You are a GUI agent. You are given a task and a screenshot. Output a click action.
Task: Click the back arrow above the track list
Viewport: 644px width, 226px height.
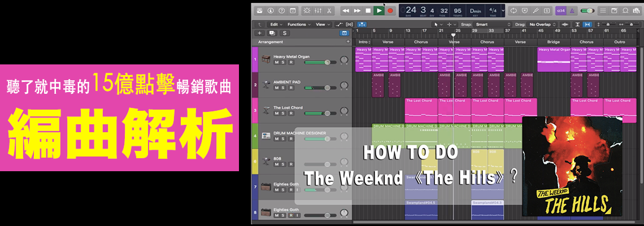pyautogui.click(x=259, y=25)
